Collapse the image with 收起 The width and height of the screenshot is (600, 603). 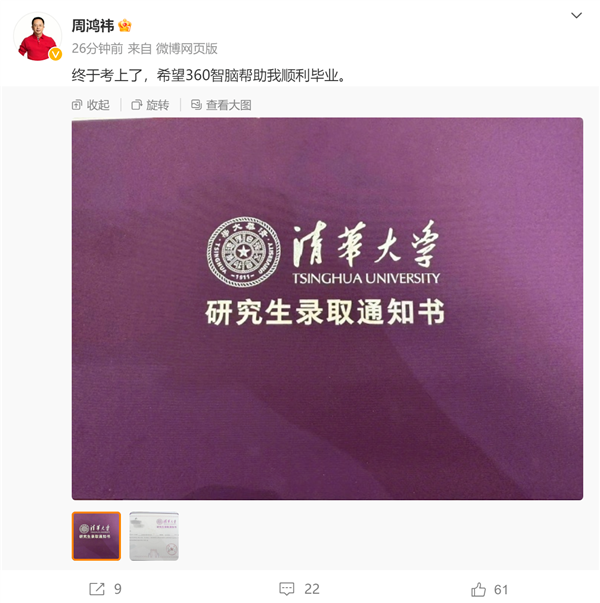pos(91,105)
